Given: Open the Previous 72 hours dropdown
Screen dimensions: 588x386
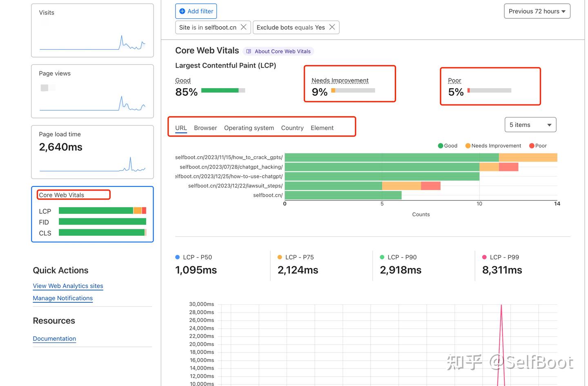Looking at the screenshot, I should pyautogui.click(x=537, y=11).
